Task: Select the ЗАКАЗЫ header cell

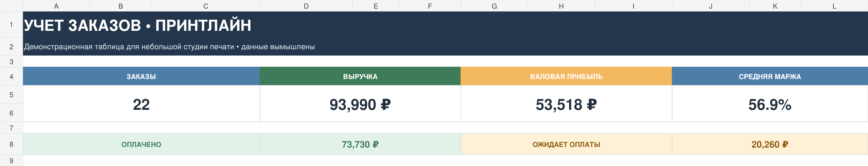Action: tap(141, 76)
